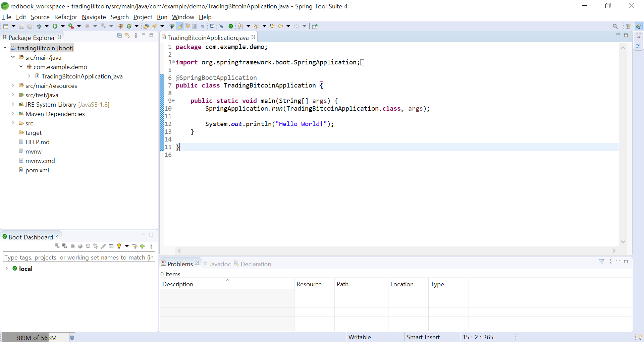Toggle Link with Editor in Package Explorer
Image resolution: width=644 pixels, height=342 pixels.
click(127, 35)
